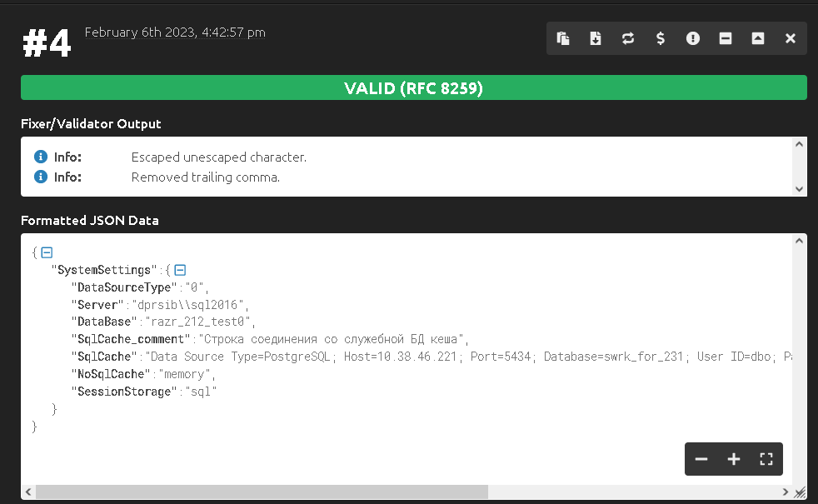
Task: Click the "NoSqlCache" key
Action: pos(111,374)
